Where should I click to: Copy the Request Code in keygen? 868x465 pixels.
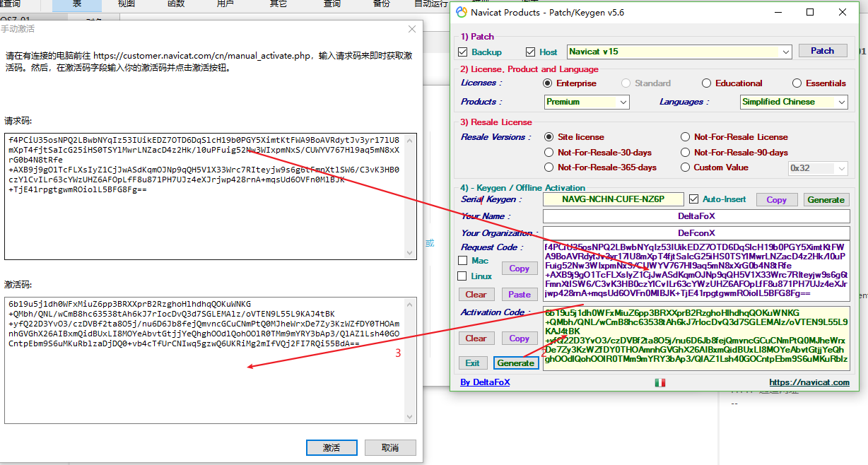pyautogui.click(x=519, y=269)
